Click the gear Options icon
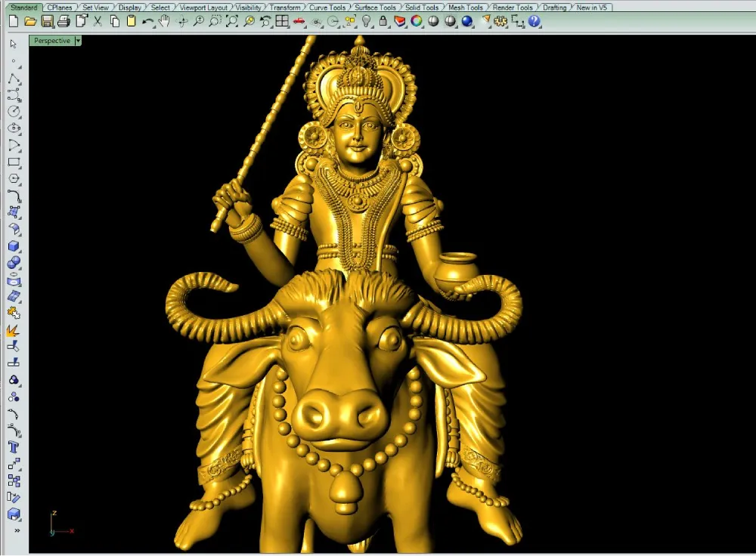The height and width of the screenshot is (556, 756). (500, 21)
